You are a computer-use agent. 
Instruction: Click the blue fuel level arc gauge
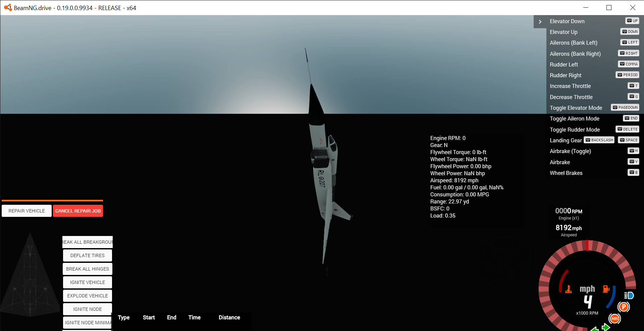612,297
